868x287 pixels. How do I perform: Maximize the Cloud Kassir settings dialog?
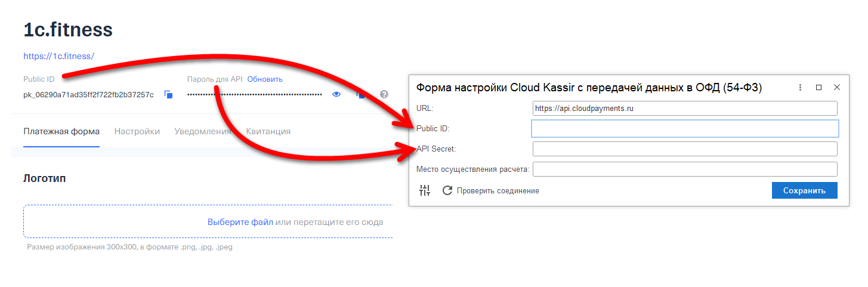click(x=818, y=87)
